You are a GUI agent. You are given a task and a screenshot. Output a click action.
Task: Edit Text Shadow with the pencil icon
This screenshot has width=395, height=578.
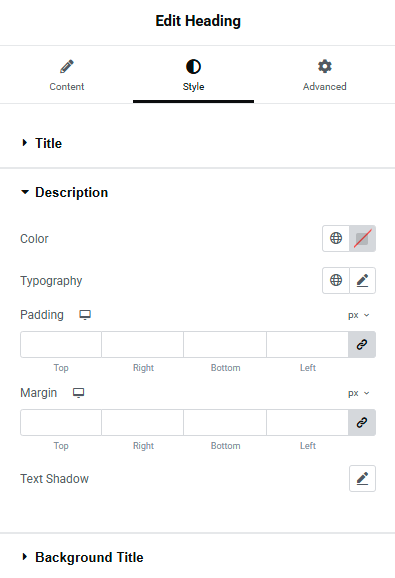point(363,478)
